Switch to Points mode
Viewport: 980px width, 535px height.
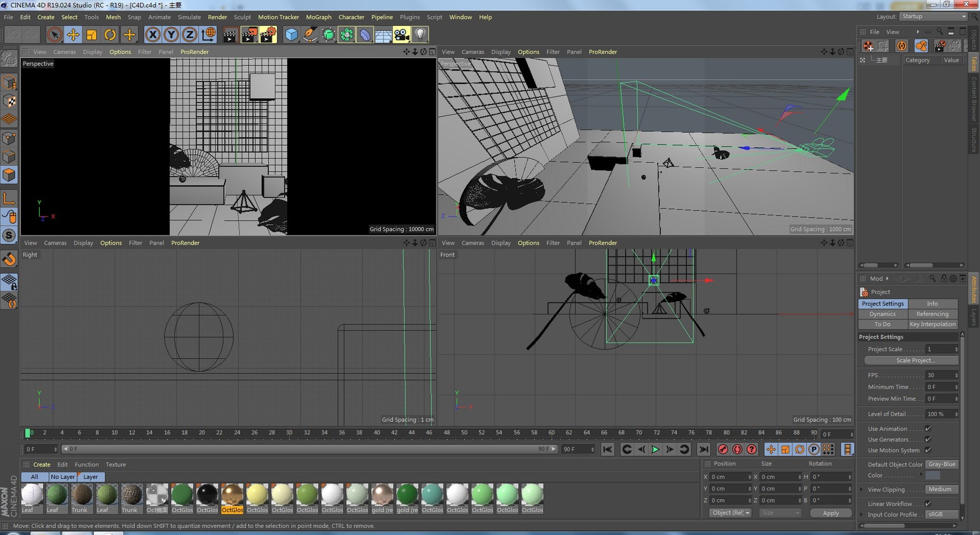pos(9,138)
